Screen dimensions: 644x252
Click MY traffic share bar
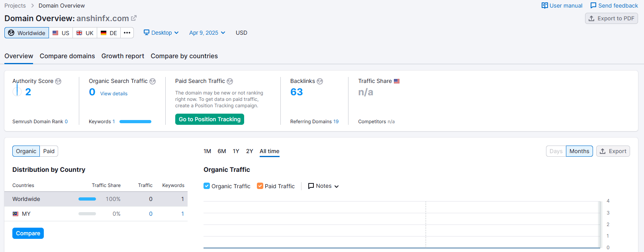pos(87,214)
